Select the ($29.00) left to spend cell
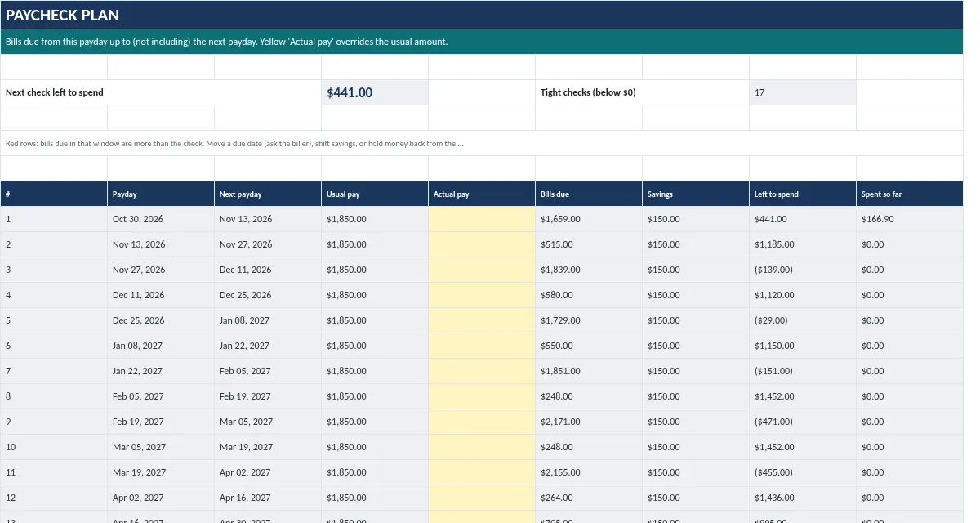Viewport: 980px width, 523px height. 803,320
